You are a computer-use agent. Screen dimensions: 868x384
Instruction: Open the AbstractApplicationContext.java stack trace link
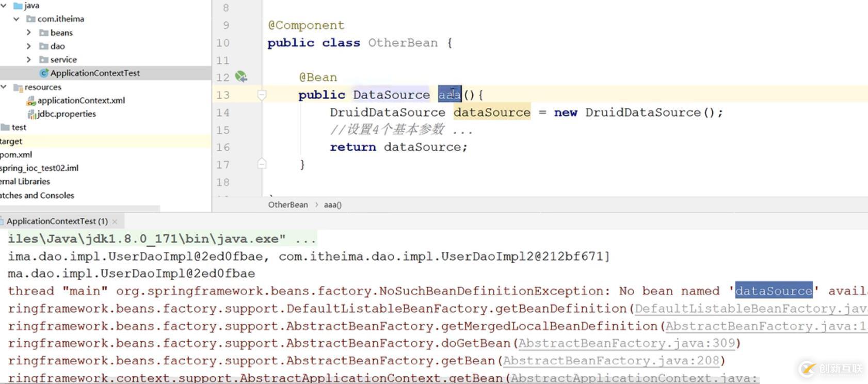pyautogui.click(x=634, y=378)
